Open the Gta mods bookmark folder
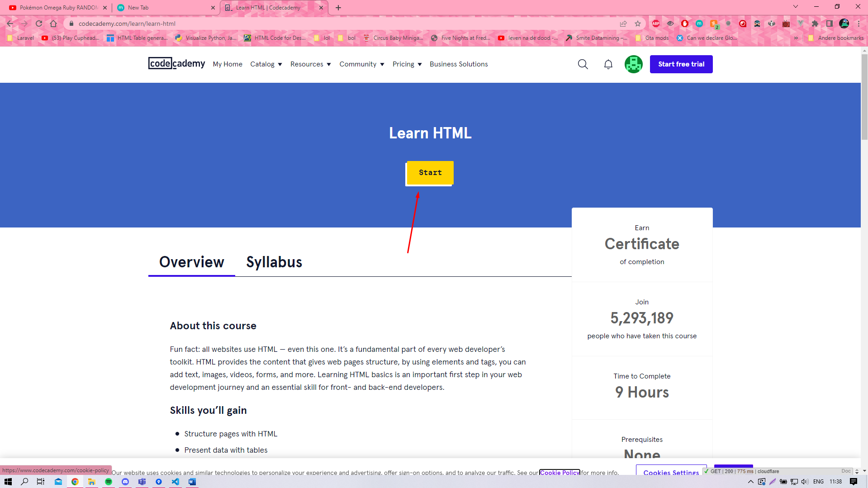 tap(652, 38)
